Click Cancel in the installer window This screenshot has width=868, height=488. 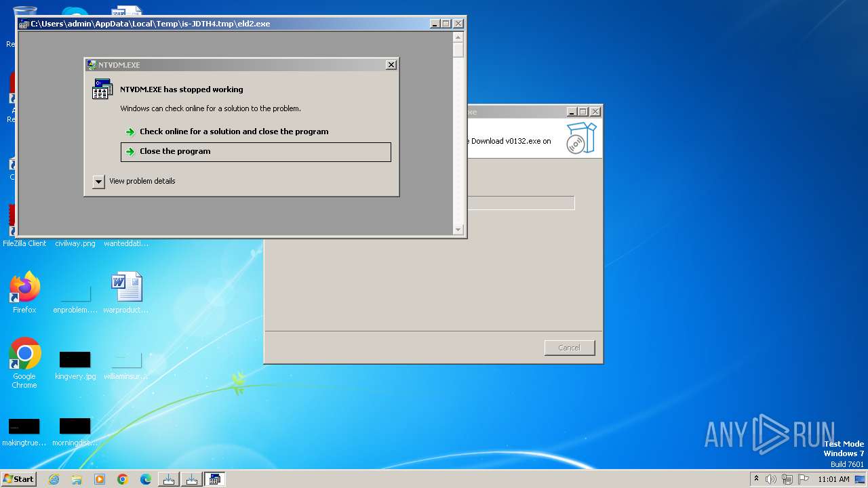(570, 348)
